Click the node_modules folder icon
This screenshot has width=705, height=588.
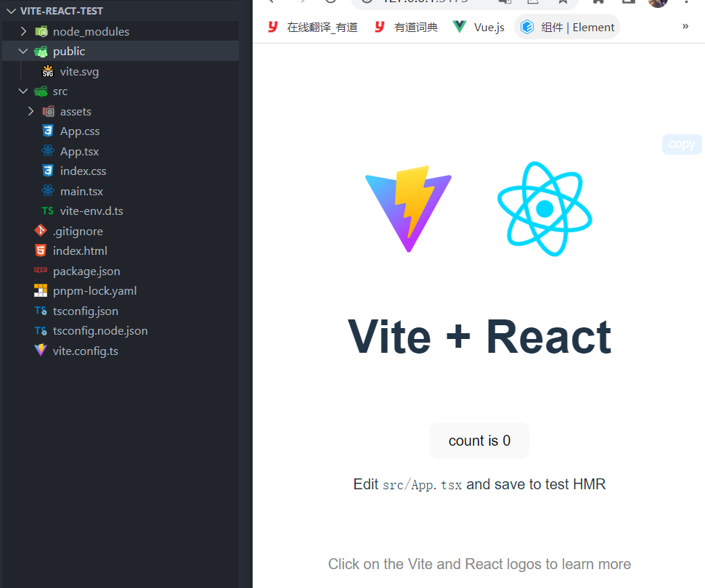pos(41,31)
